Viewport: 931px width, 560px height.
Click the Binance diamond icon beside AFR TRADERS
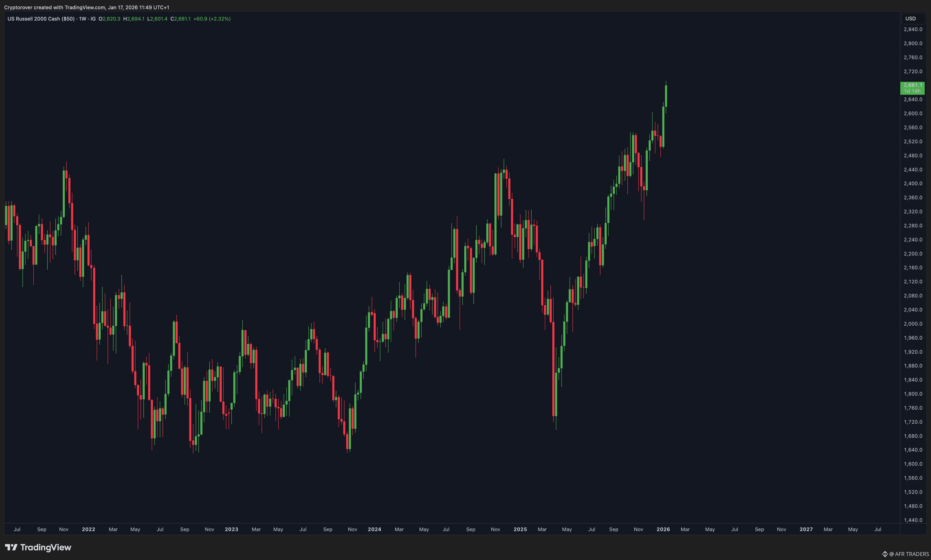pyautogui.click(x=885, y=554)
